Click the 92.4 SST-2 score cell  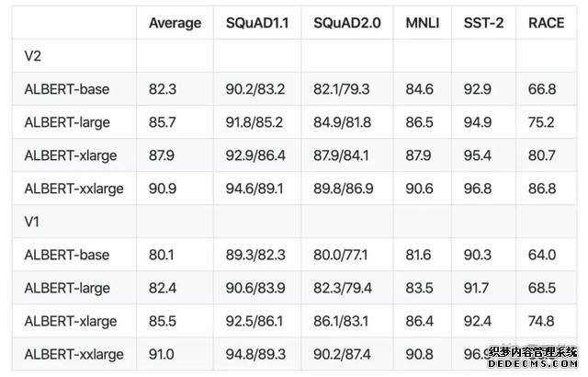click(478, 322)
